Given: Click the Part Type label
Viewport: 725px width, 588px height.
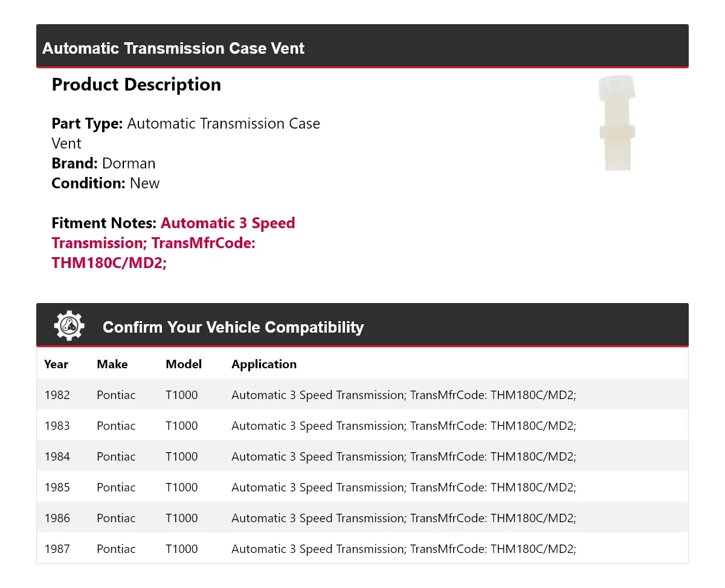Looking at the screenshot, I should click(x=88, y=124).
